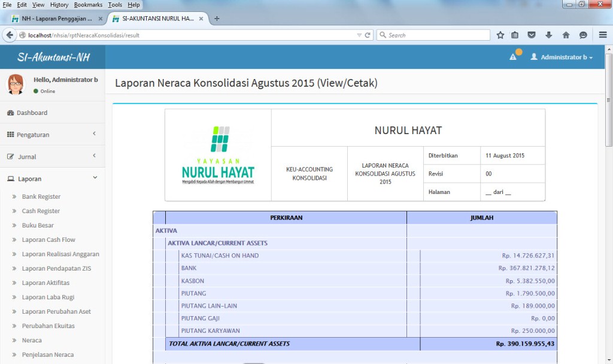
Task: Click the Laporan laptop icon
Action: click(11, 178)
